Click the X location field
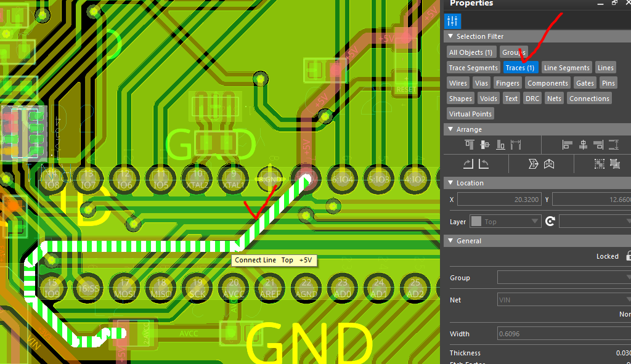The width and height of the screenshot is (631, 364). [499, 200]
